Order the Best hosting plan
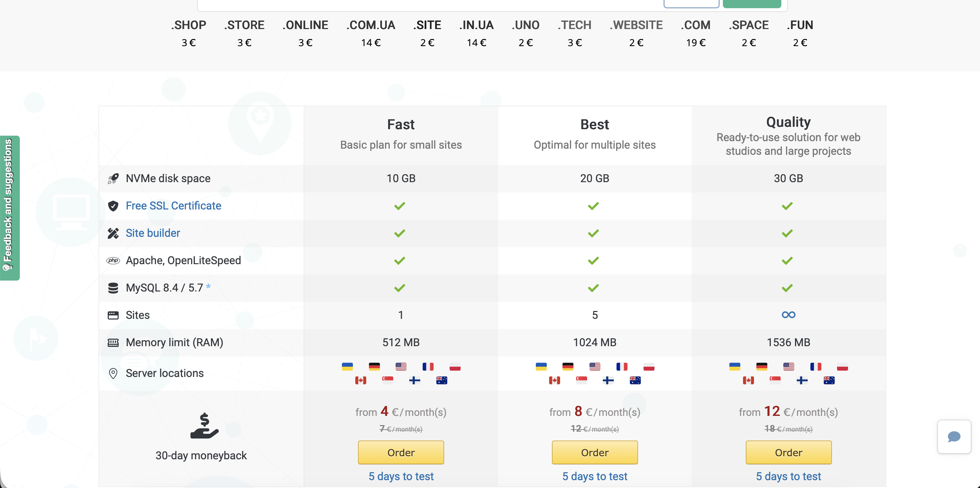The image size is (980, 488). [594, 452]
